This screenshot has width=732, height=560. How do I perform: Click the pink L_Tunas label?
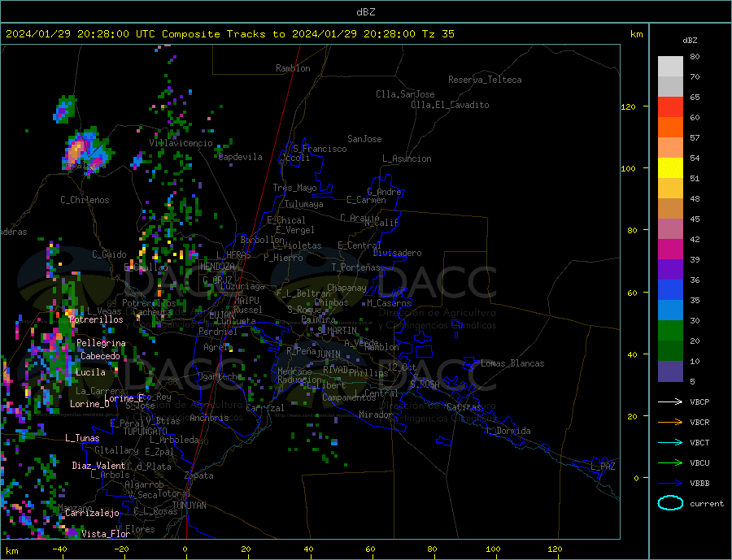pos(82,438)
